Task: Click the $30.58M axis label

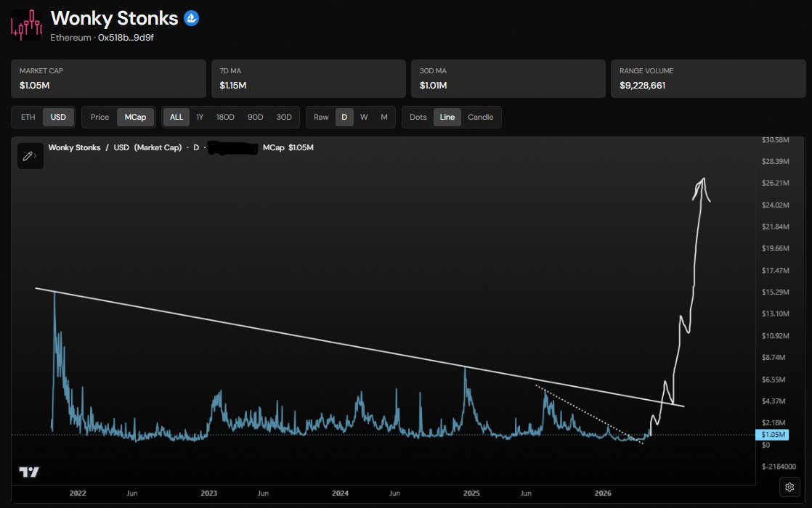Action: click(x=775, y=139)
